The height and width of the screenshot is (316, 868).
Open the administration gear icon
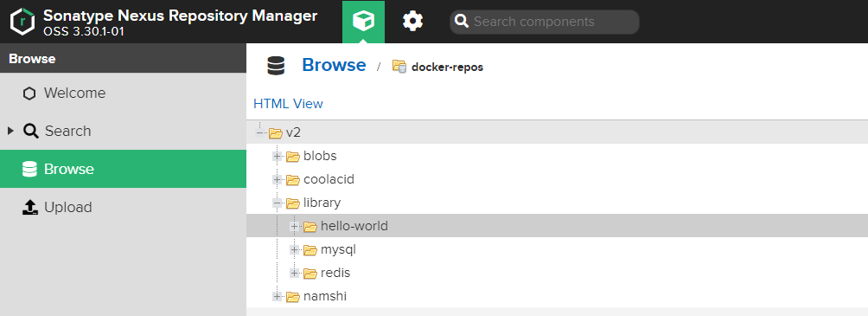pyautogui.click(x=412, y=22)
